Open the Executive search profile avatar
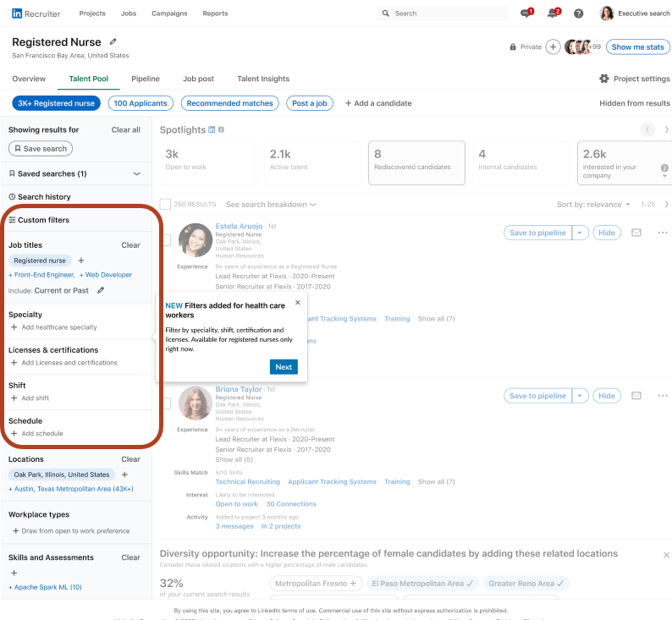The height and width of the screenshot is (620, 672). point(607,14)
